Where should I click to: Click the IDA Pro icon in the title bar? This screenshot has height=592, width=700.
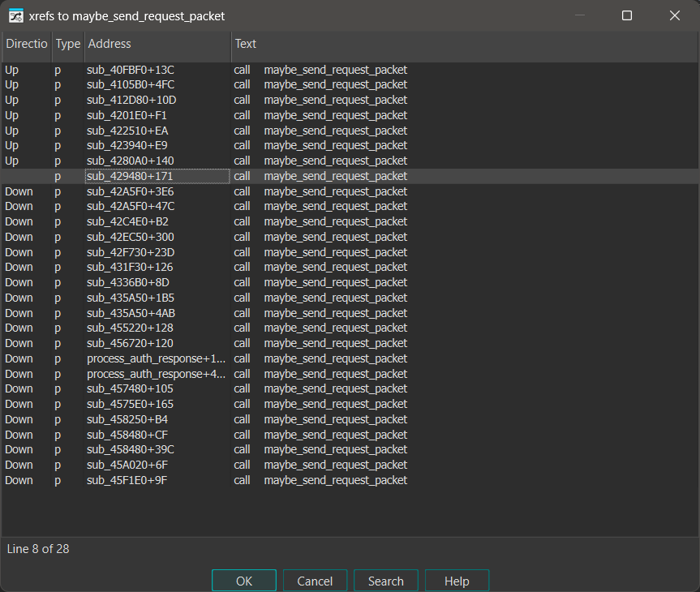pyautogui.click(x=15, y=15)
